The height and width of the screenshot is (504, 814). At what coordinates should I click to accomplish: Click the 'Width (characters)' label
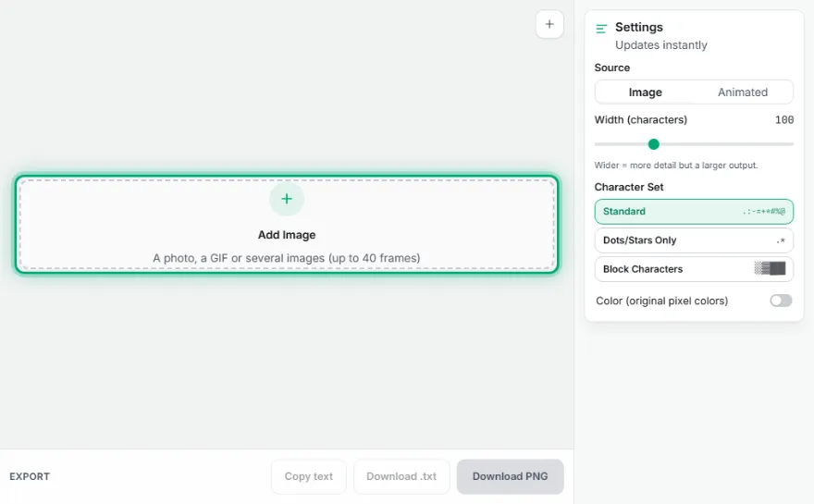pyautogui.click(x=641, y=120)
